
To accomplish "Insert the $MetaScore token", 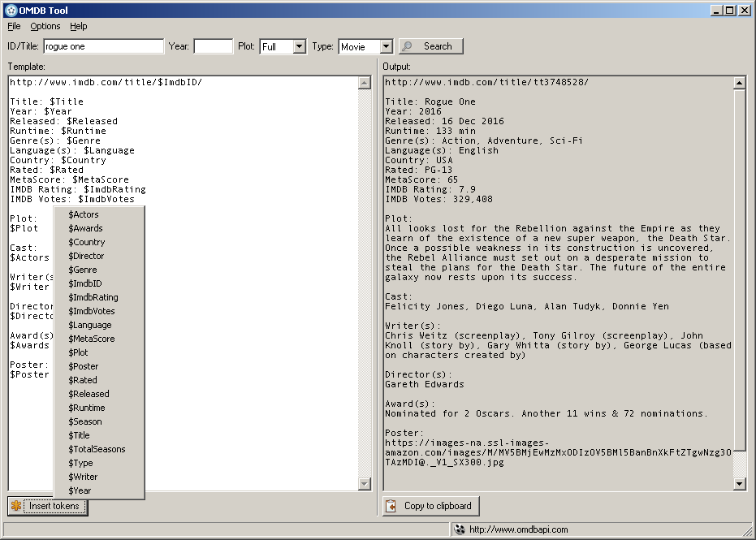I will tap(99, 339).
